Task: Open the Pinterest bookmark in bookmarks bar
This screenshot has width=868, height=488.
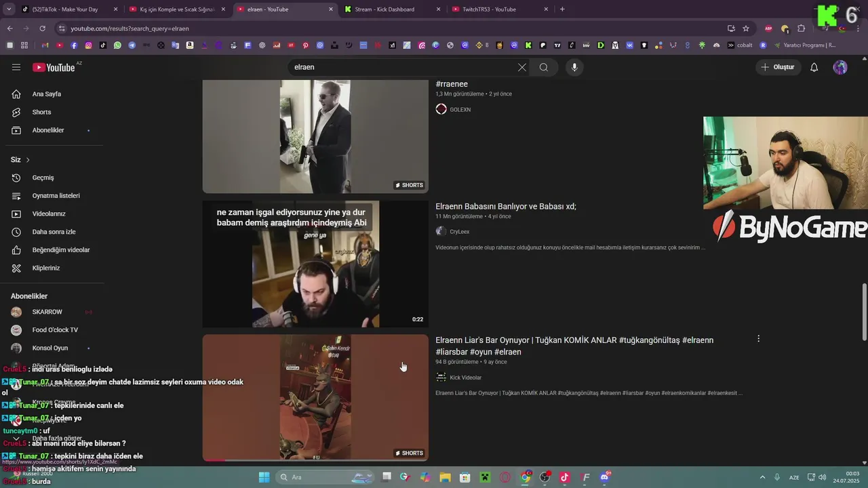Action: point(305,45)
